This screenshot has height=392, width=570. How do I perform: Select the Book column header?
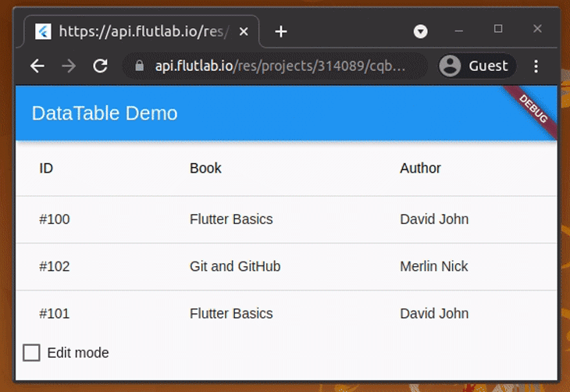coord(205,168)
